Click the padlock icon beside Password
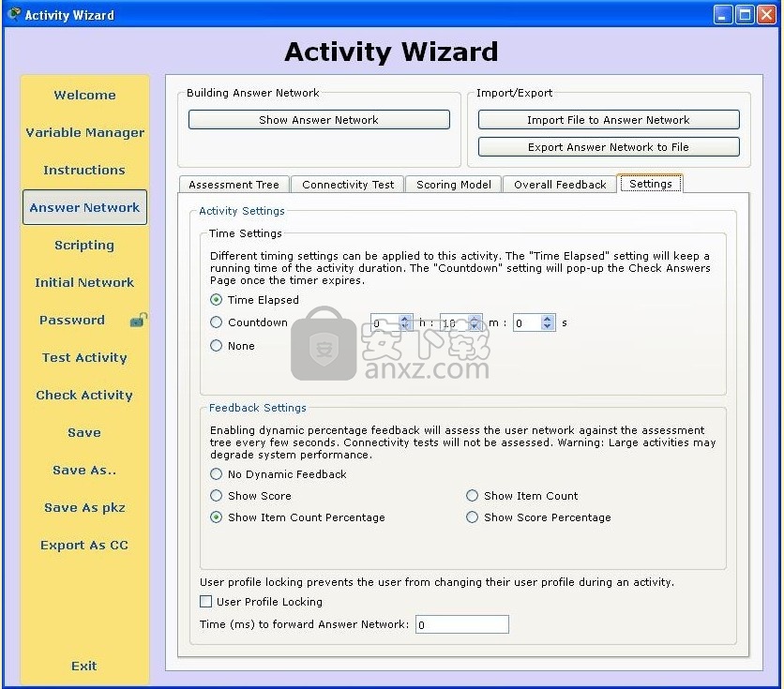The height and width of the screenshot is (689, 784). pos(138,320)
